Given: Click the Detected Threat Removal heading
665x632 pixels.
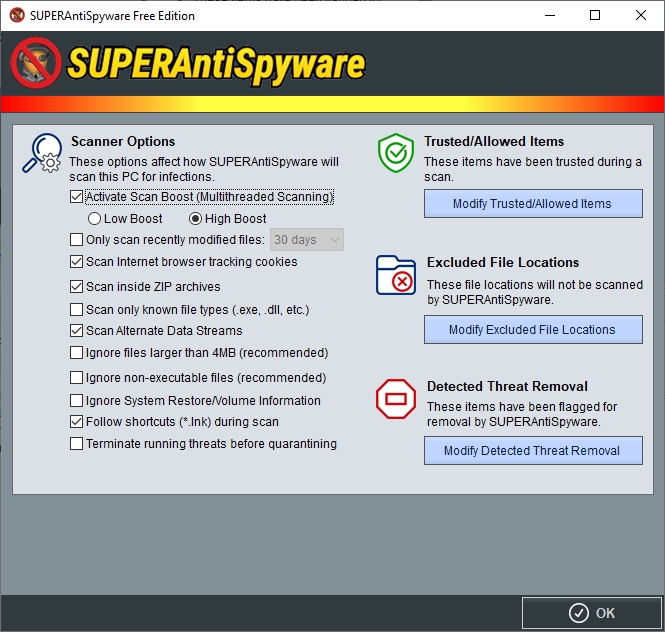Looking at the screenshot, I should [507, 386].
